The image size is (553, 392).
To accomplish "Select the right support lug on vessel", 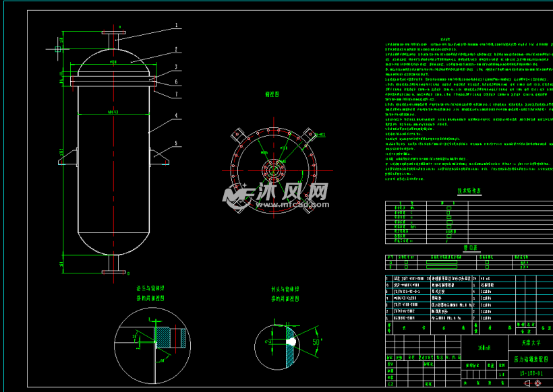I will coord(159,157).
